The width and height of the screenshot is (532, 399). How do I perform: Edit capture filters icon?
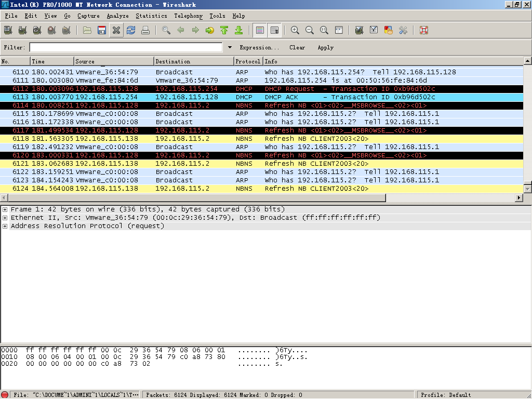pos(360,30)
